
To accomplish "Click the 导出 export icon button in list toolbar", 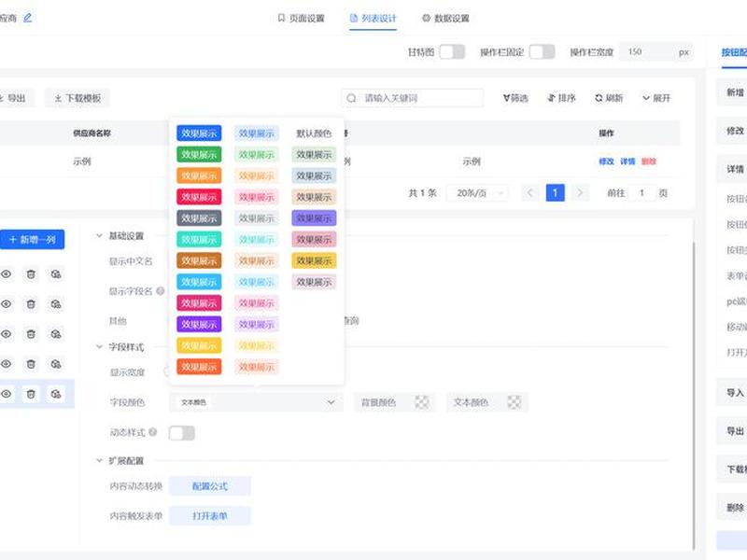I will pos(14,98).
